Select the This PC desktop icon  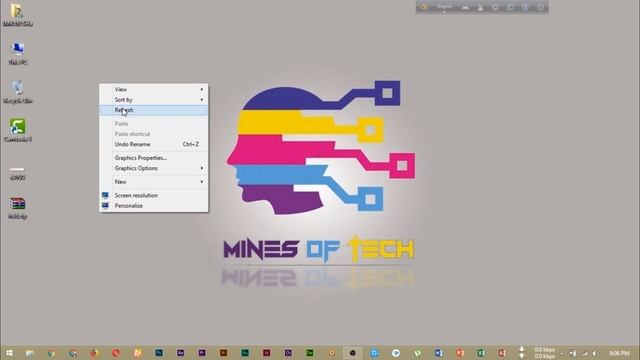18,53
